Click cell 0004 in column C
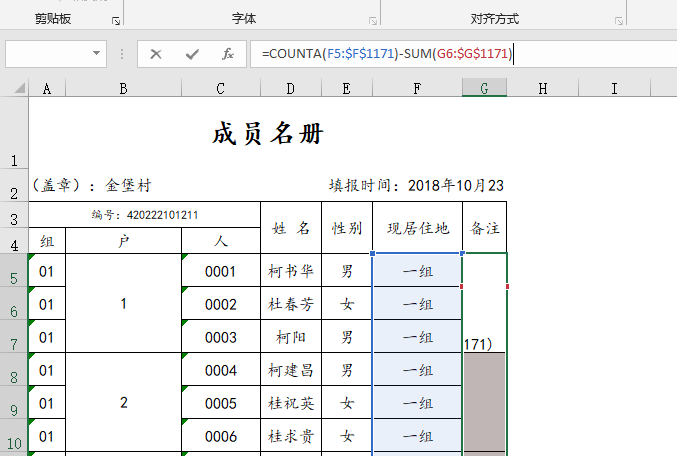 coord(221,369)
